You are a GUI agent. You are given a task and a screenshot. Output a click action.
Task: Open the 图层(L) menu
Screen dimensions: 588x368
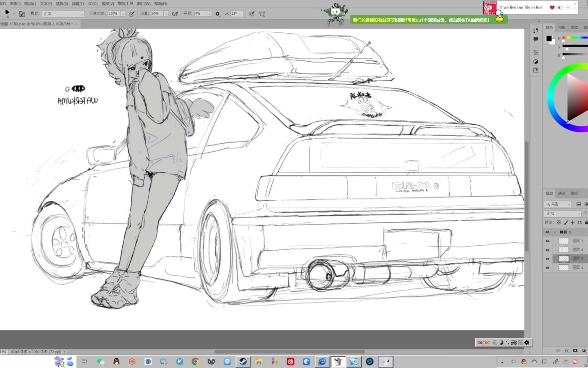point(30,4)
